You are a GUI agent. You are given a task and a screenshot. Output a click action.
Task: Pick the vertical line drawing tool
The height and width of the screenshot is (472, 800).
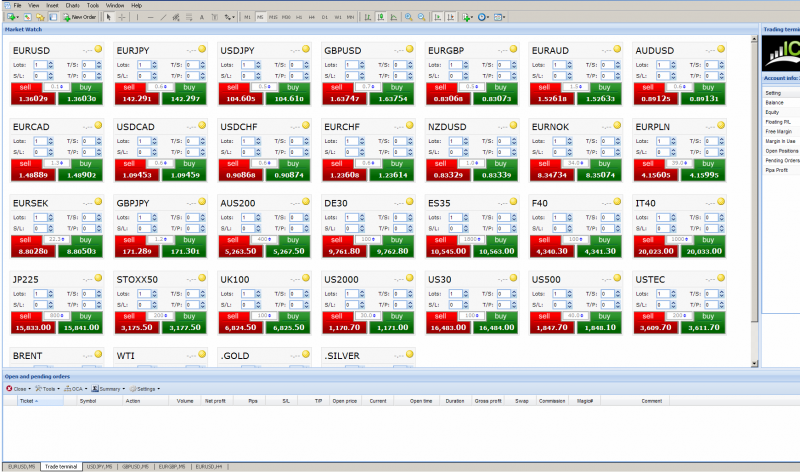pos(137,17)
